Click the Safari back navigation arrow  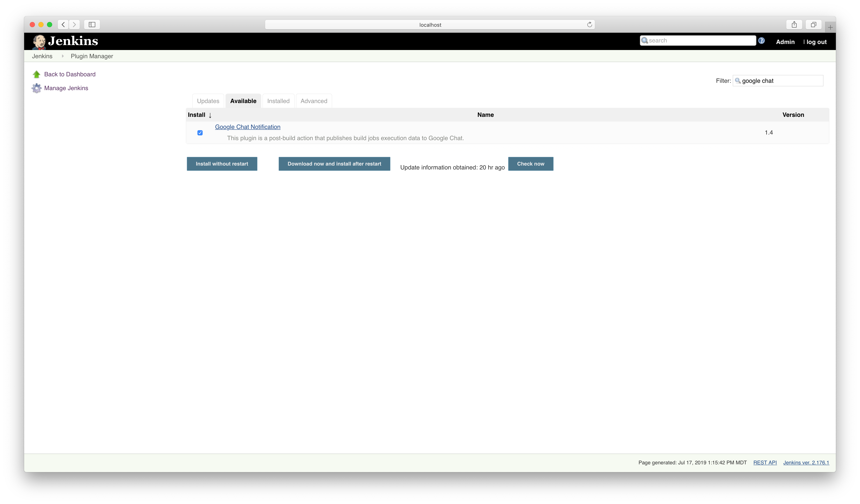click(63, 24)
